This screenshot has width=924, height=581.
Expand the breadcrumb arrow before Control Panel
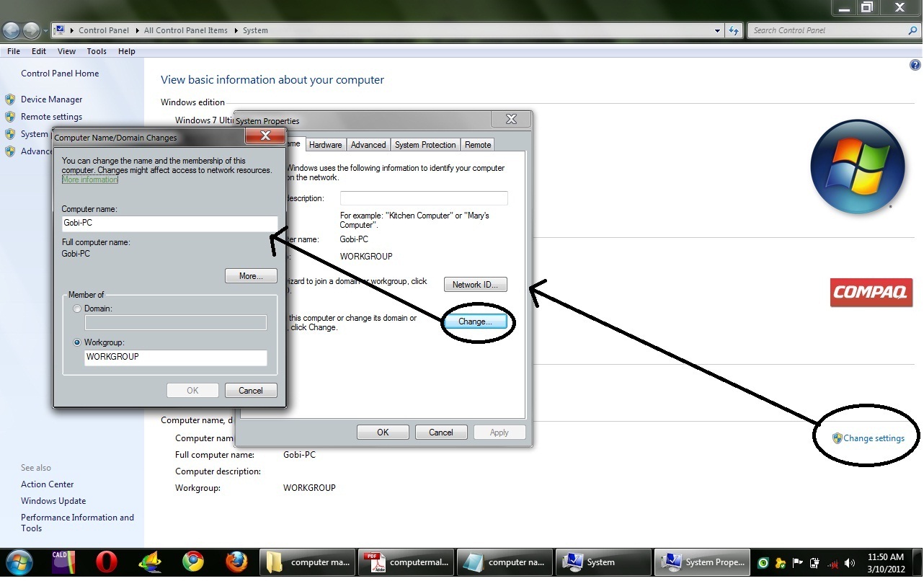click(73, 30)
